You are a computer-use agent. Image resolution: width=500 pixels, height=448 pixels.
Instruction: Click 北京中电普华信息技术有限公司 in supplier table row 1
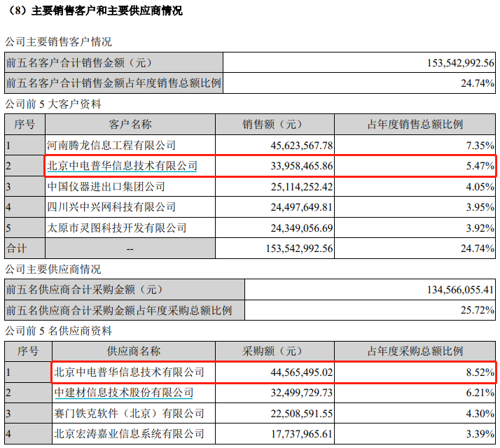tap(129, 372)
